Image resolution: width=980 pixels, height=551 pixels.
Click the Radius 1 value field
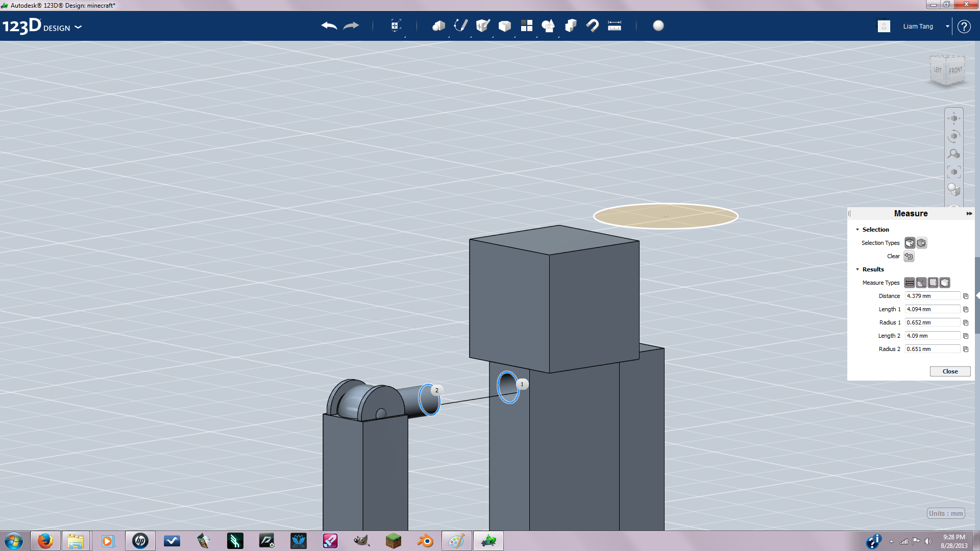pyautogui.click(x=933, y=322)
